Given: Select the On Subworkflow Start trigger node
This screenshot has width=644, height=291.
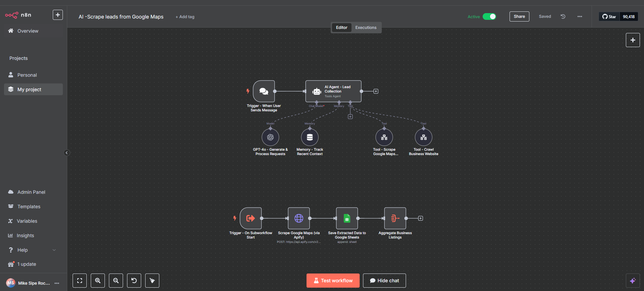Looking at the screenshot, I should [x=251, y=218].
